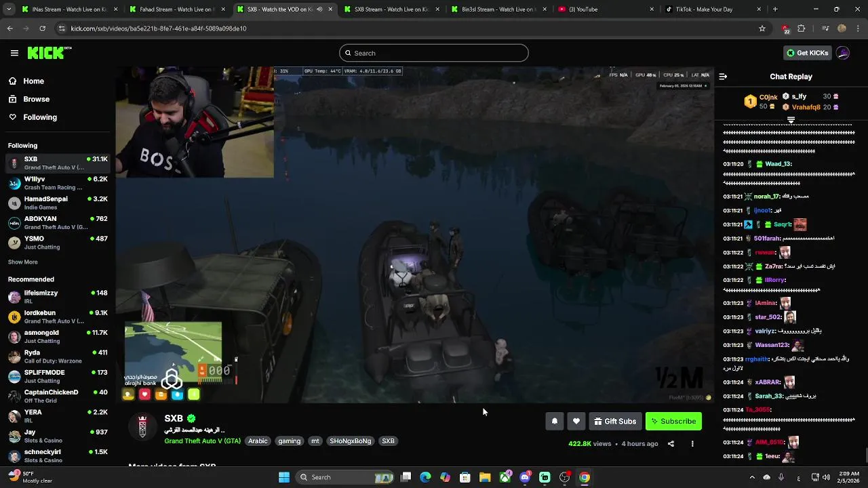Open the browser extensions puzzle icon
Screen dimensions: 868x488
pos(802,28)
